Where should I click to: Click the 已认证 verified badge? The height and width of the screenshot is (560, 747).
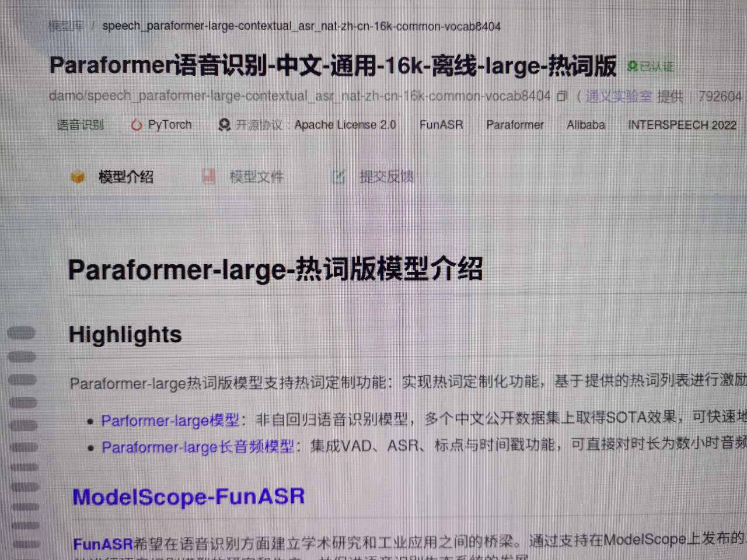(x=651, y=66)
